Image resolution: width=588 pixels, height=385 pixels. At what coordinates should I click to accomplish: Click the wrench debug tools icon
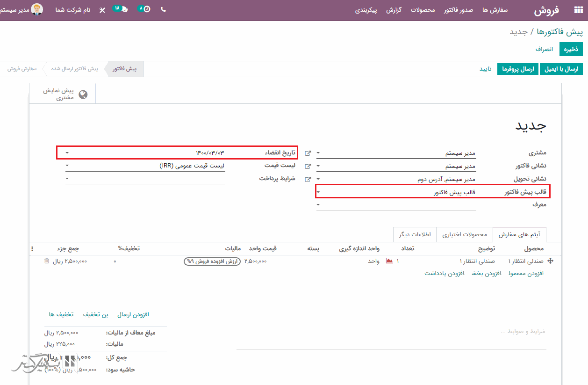pos(102,10)
